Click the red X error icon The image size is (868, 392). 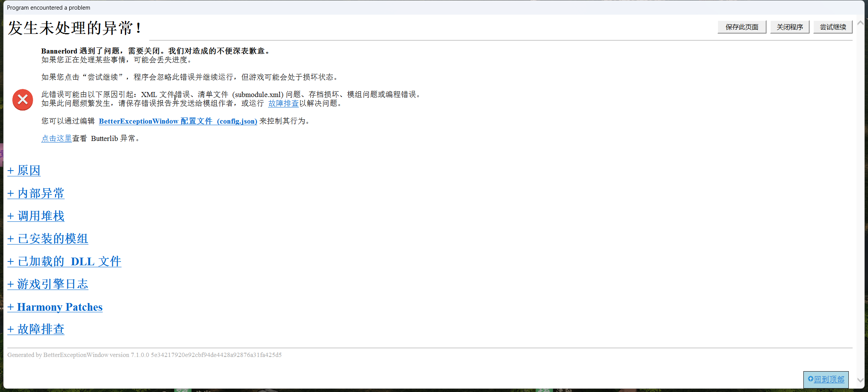pos(22,99)
